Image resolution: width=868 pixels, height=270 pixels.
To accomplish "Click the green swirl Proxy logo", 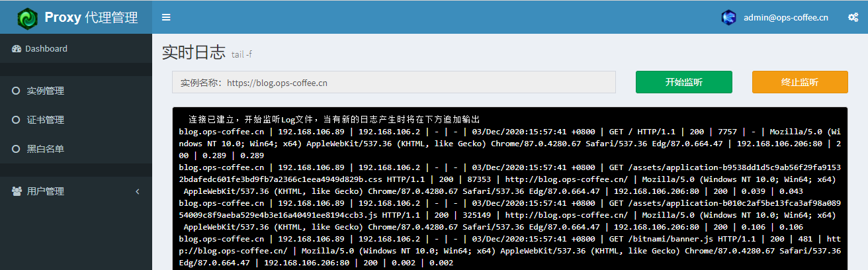I will (28, 18).
